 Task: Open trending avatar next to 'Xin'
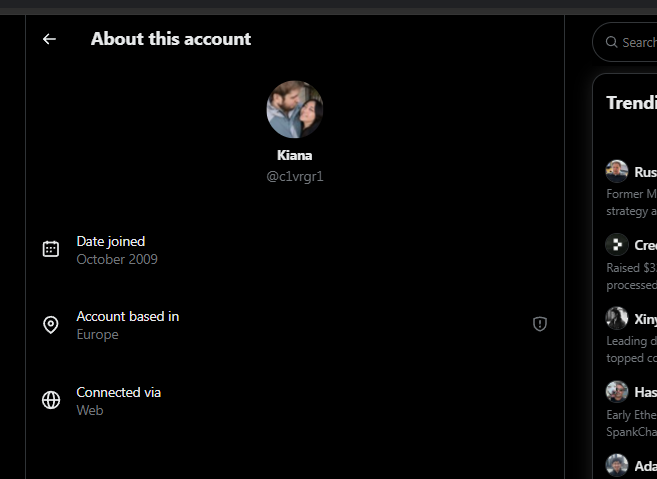617,318
